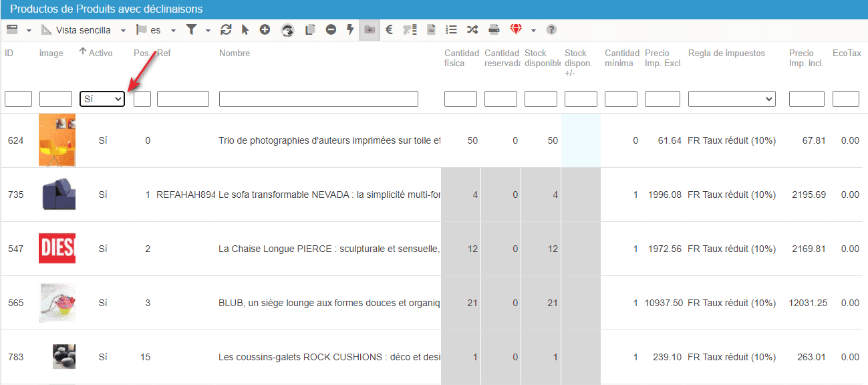This screenshot has height=385, width=868.
Task: Expand the Vista sencilla view dropdown
Action: tap(123, 31)
